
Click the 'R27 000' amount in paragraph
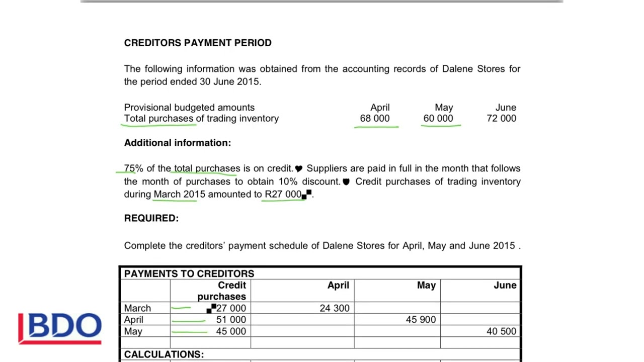coord(283,194)
